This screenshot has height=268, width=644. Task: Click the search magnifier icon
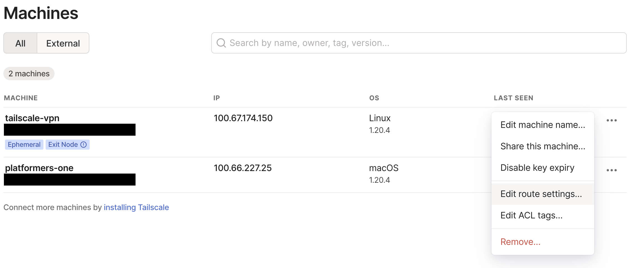[x=221, y=43]
